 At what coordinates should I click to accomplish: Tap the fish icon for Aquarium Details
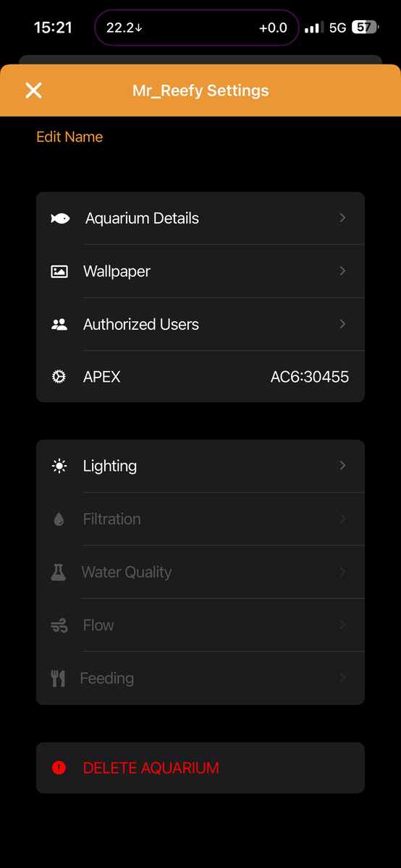pyautogui.click(x=60, y=218)
